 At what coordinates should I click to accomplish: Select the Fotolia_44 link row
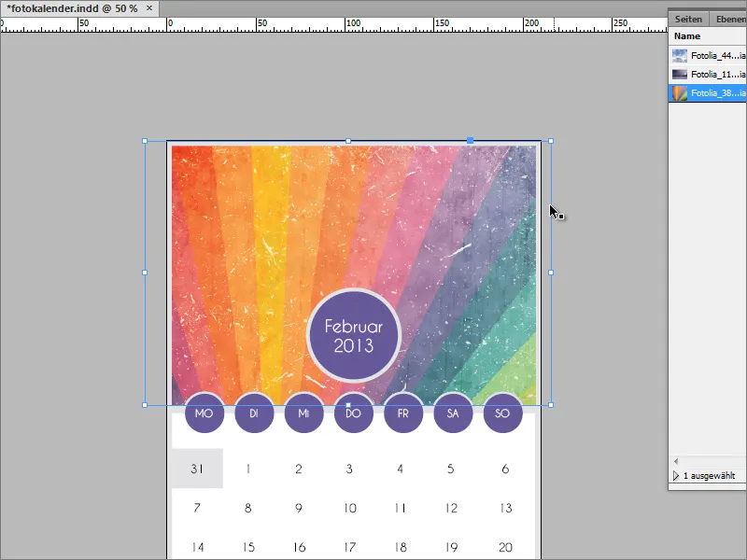(708, 56)
